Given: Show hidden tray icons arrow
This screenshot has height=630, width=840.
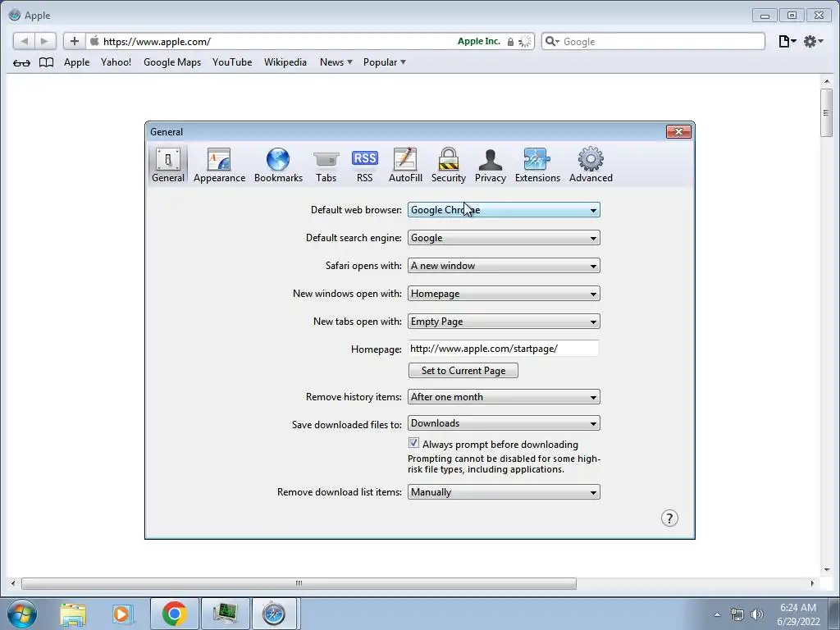Looking at the screenshot, I should (717, 614).
